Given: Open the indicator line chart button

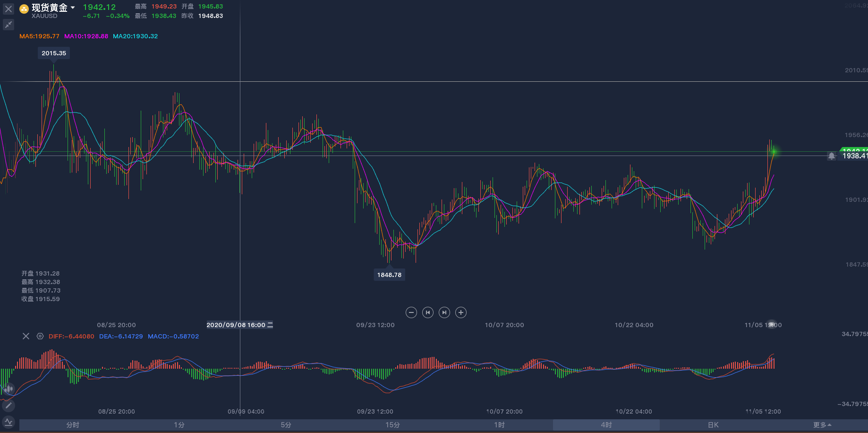Looking at the screenshot, I should coord(9,422).
